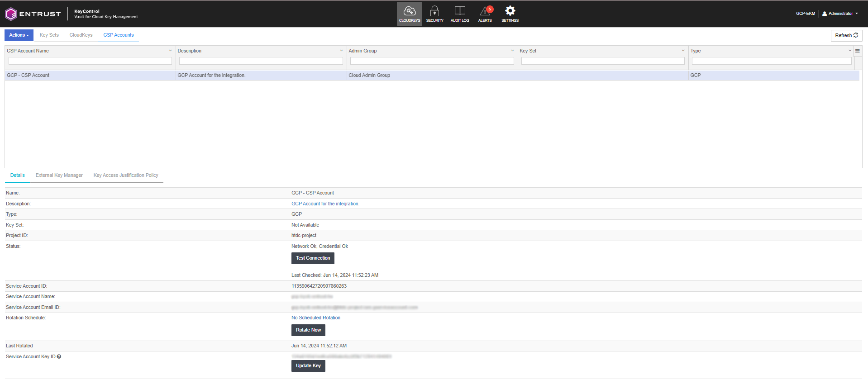Open the grid column menu icon
868x389 pixels.
pos(857,51)
